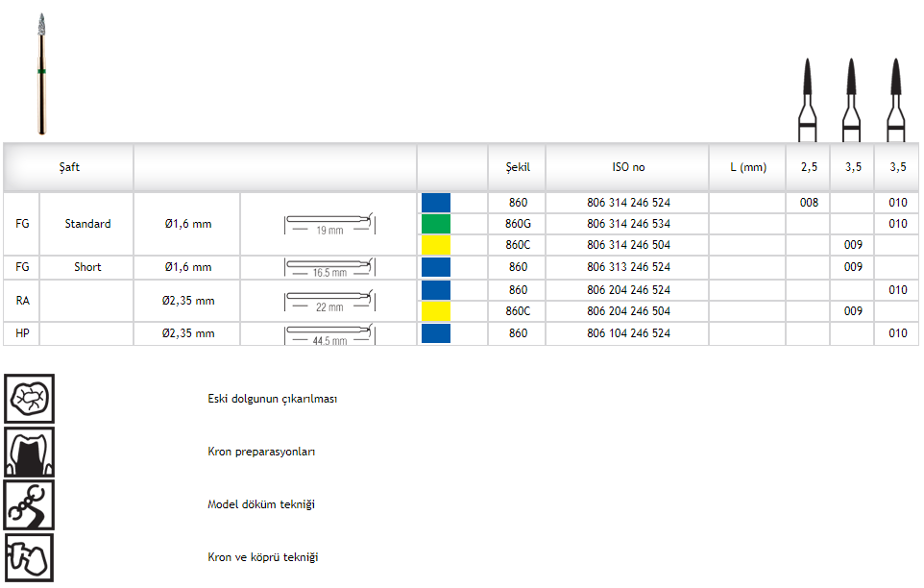Click ISO number 806 314 246 534
The width and height of the screenshot is (924, 588).
pyautogui.click(x=628, y=224)
